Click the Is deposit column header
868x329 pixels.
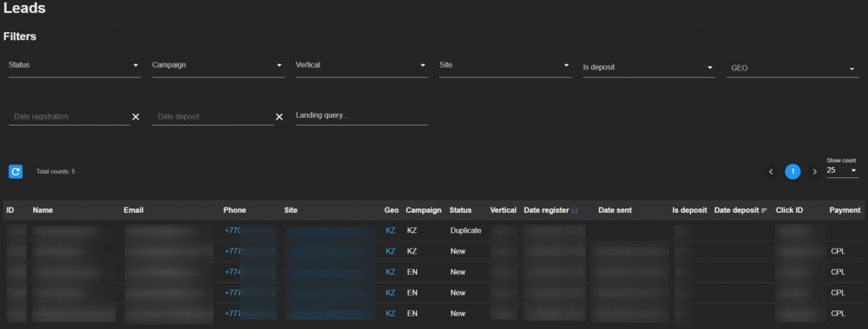click(690, 210)
